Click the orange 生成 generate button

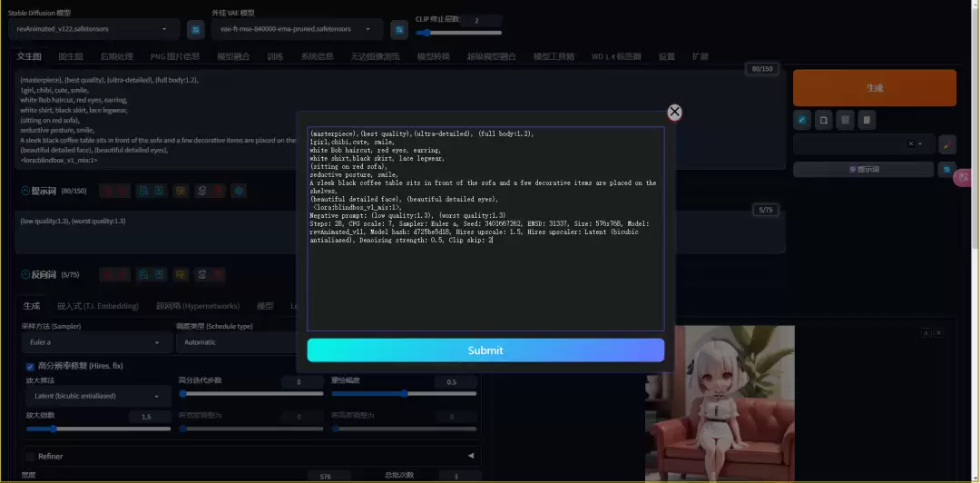click(874, 88)
